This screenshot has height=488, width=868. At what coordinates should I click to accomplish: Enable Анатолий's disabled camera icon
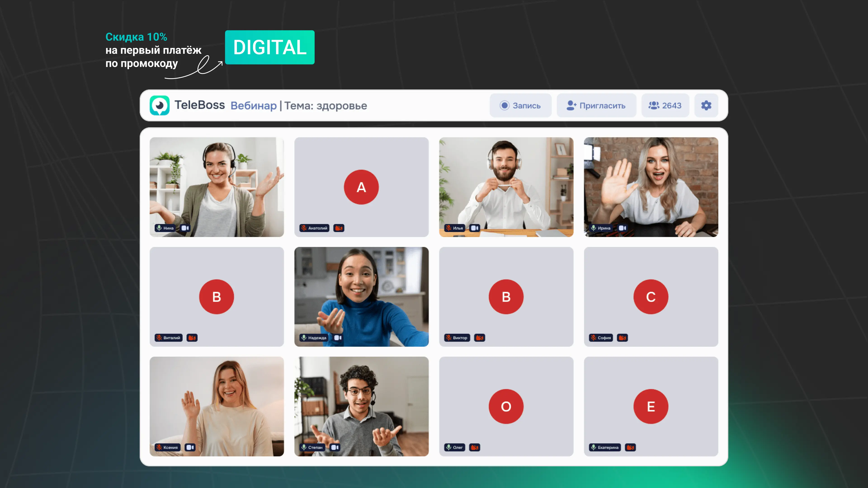click(339, 228)
